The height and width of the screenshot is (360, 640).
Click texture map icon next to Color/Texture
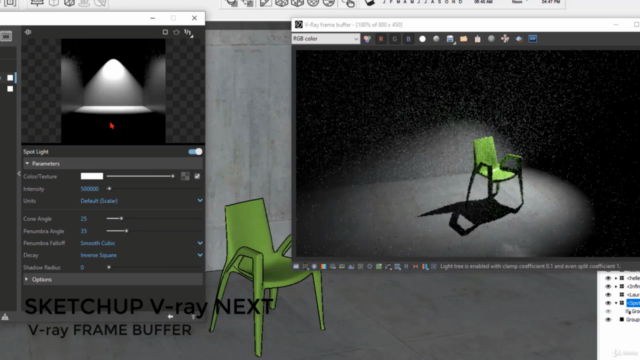point(185,176)
